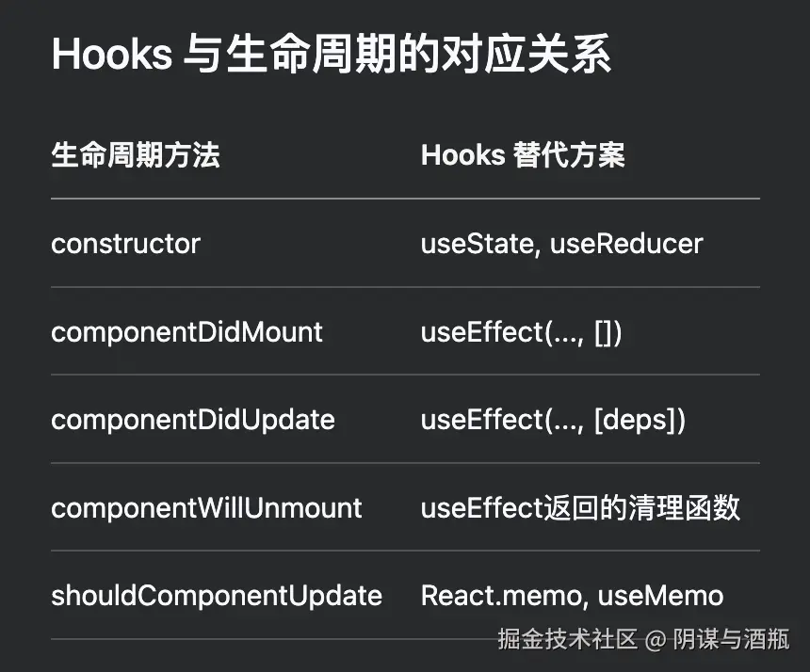Screen dimensions: 810x672
Task: Click the useEffect返回的清理函数 cell
Action: 580,508
